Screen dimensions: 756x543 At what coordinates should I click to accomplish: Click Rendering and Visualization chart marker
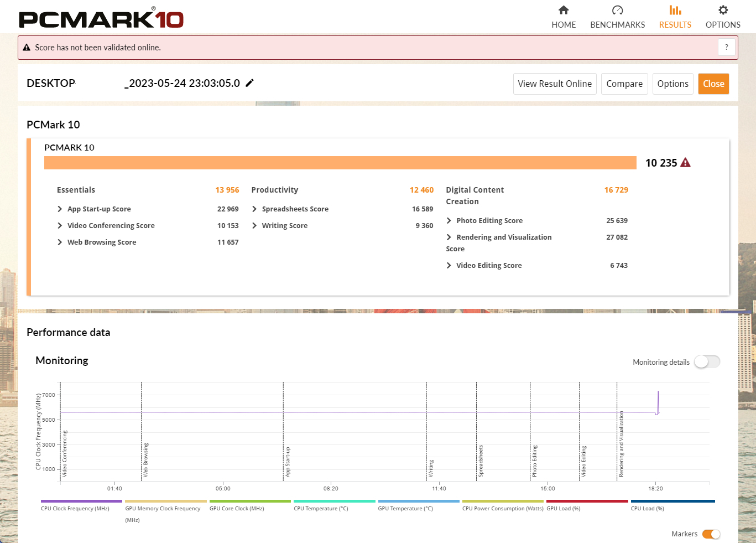click(x=621, y=444)
